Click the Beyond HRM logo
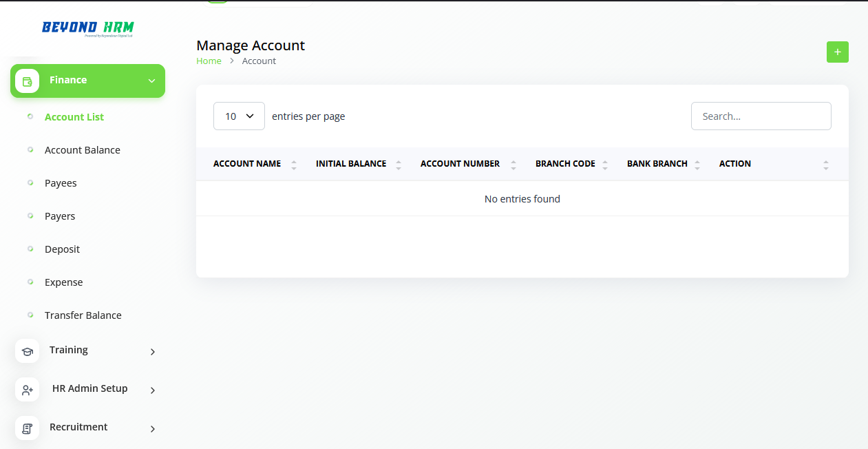Screen dimensions: 868x449 coord(87,28)
